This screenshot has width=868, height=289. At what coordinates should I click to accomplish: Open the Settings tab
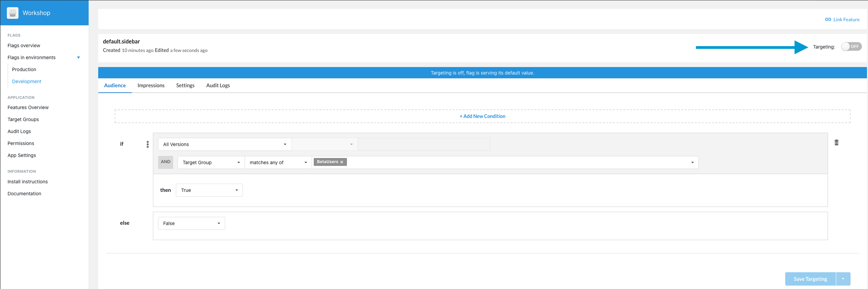pos(185,86)
